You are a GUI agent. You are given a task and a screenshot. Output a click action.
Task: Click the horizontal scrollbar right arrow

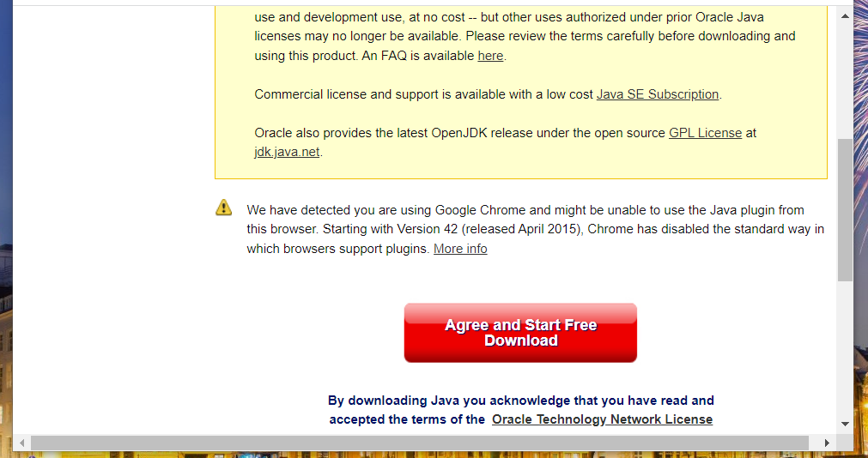pos(827,443)
